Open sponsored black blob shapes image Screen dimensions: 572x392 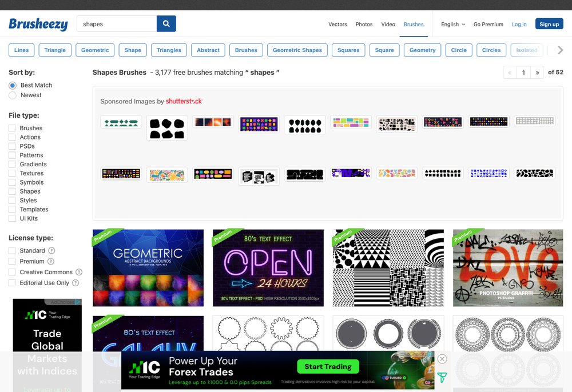click(x=167, y=128)
